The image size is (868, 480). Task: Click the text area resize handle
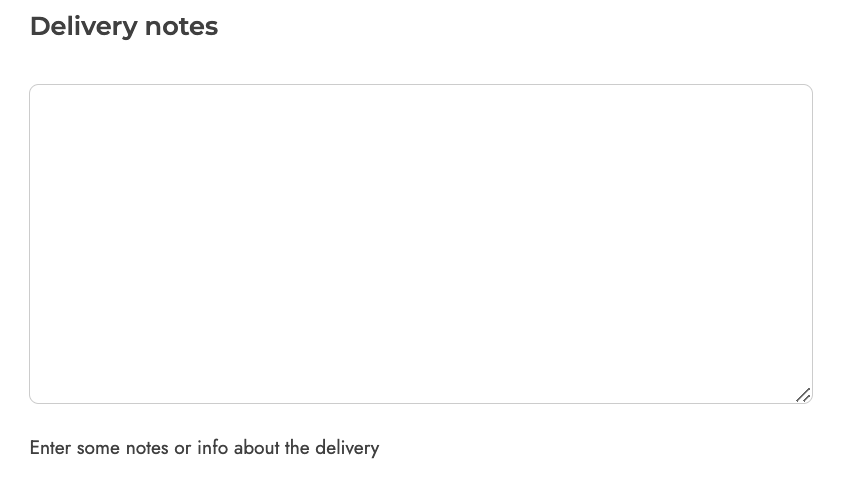click(803, 395)
